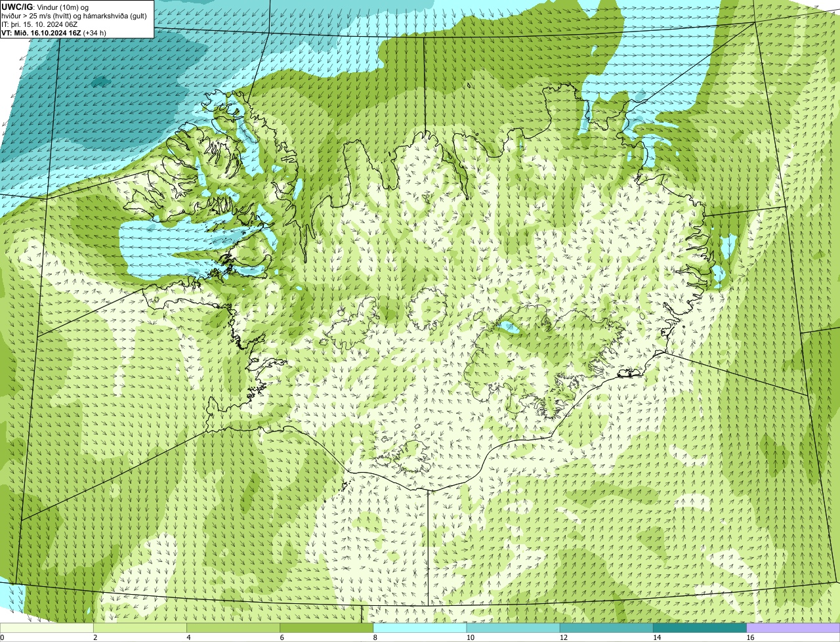Choose the 6–8 m/s olive green swatch
Viewport: 840px width, 642px height.
[327, 628]
